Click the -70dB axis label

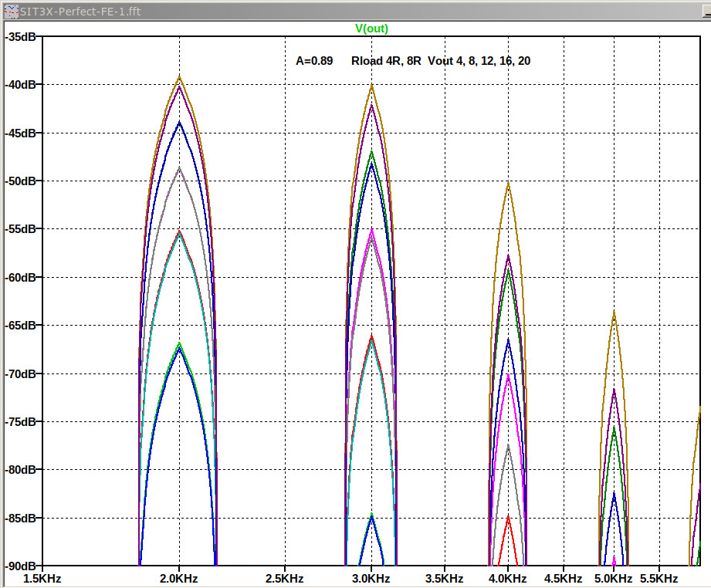[x=20, y=374]
